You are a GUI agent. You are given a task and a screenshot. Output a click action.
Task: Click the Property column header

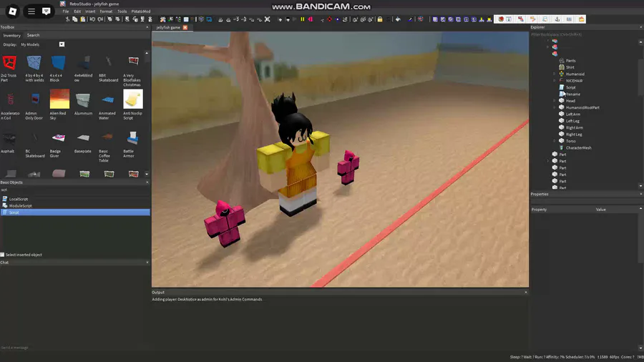[539, 210]
